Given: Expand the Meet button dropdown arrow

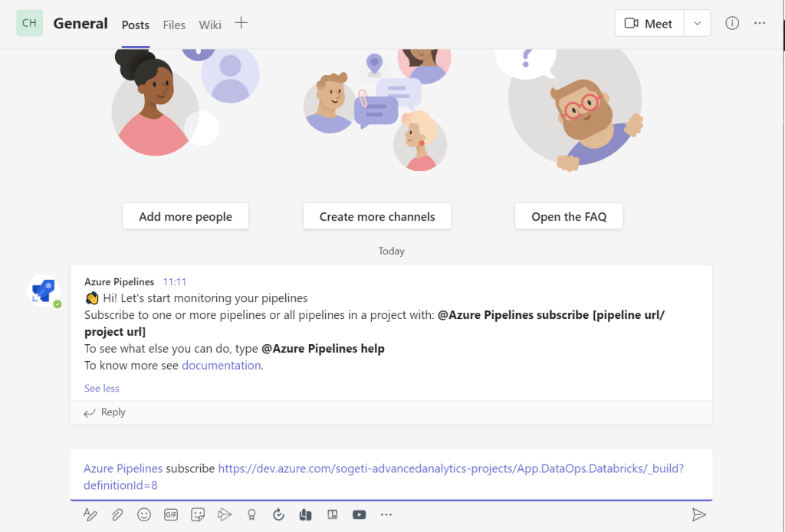Looking at the screenshot, I should click(697, 23).
